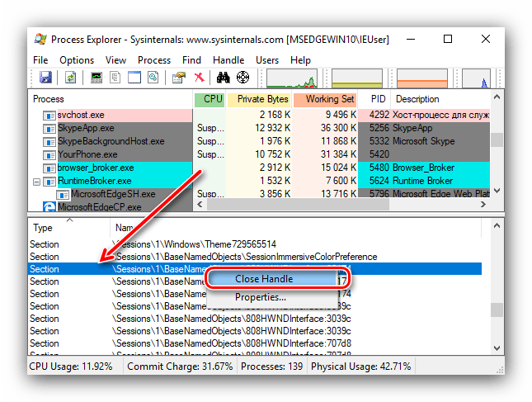This screenshot has height=402, width=532.
Task: Click scroll down arrow in process list
Action: point(497,191)
